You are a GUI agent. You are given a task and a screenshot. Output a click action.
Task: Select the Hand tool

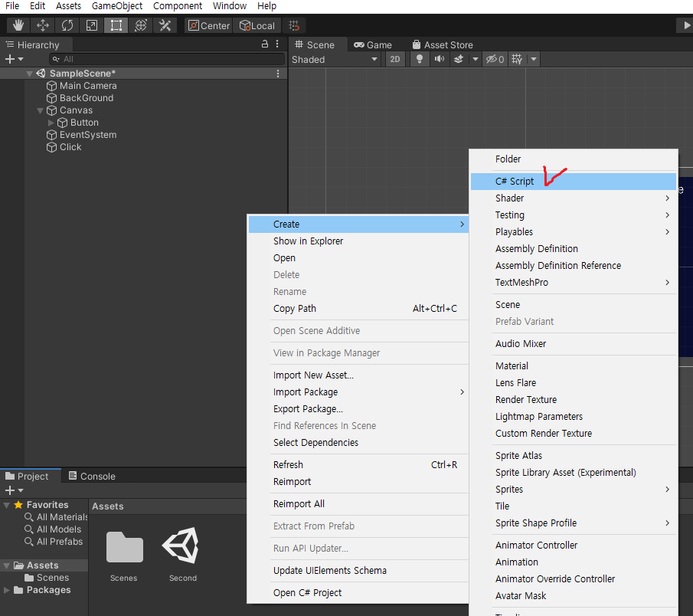coord(18,25)
